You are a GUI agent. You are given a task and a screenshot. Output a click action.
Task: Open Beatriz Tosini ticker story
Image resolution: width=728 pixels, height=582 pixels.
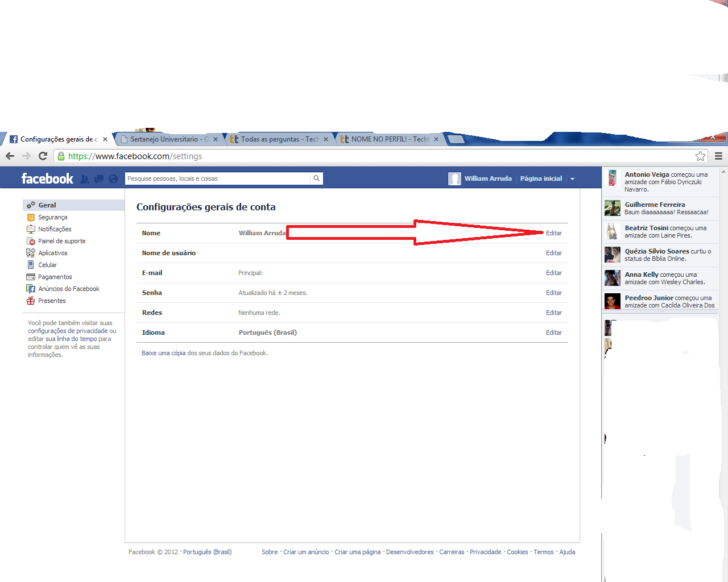pos(660,231)
